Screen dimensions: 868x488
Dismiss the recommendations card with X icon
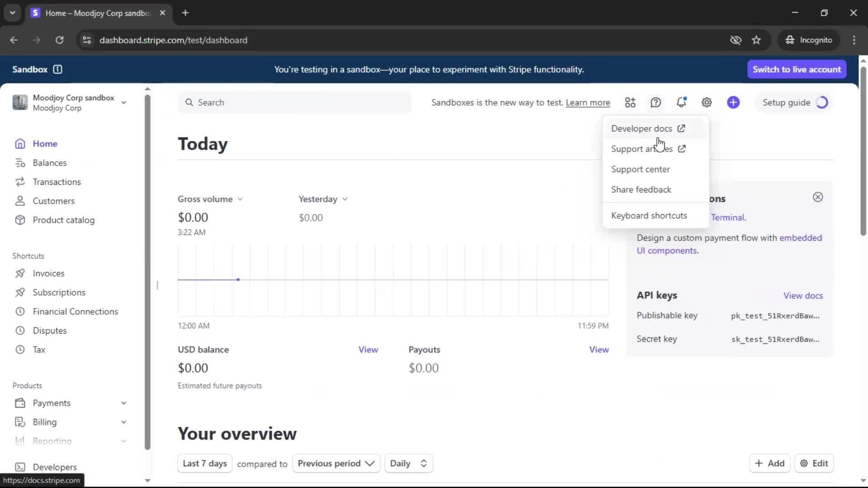point(818,197)
